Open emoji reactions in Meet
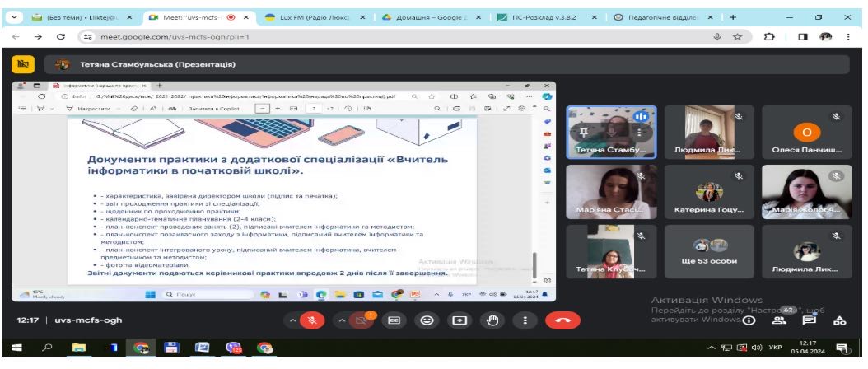The height and width of the screenshot is (369, 868). [427, 320]
